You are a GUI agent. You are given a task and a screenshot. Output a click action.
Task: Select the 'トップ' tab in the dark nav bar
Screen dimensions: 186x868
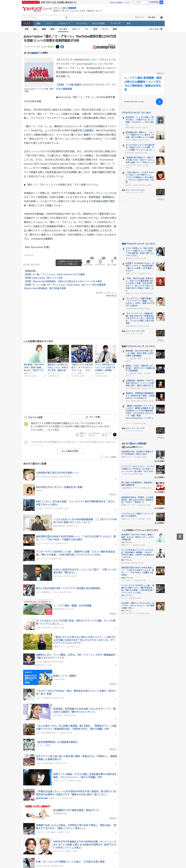coord(27,24)
